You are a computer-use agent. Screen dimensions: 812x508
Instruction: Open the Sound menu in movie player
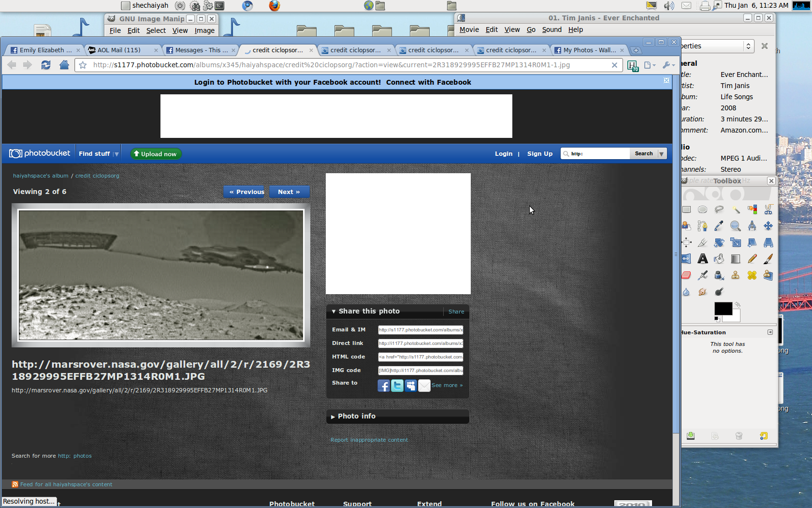[x=551, y=30]
